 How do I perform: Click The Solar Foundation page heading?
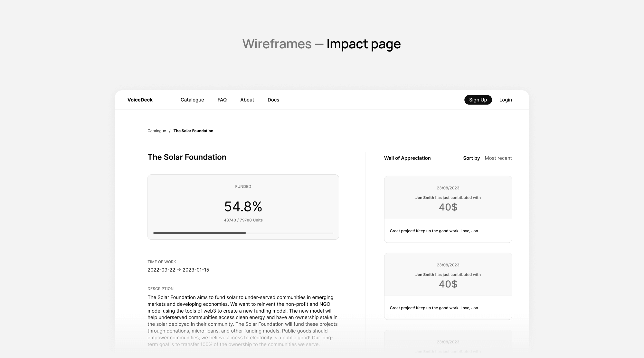(187, 157)
